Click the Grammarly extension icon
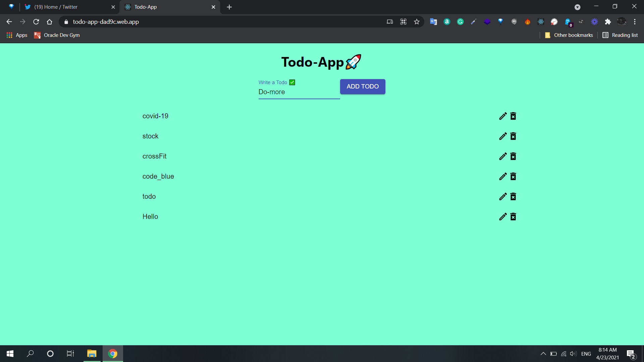The image size is (644, 362). 460,22
